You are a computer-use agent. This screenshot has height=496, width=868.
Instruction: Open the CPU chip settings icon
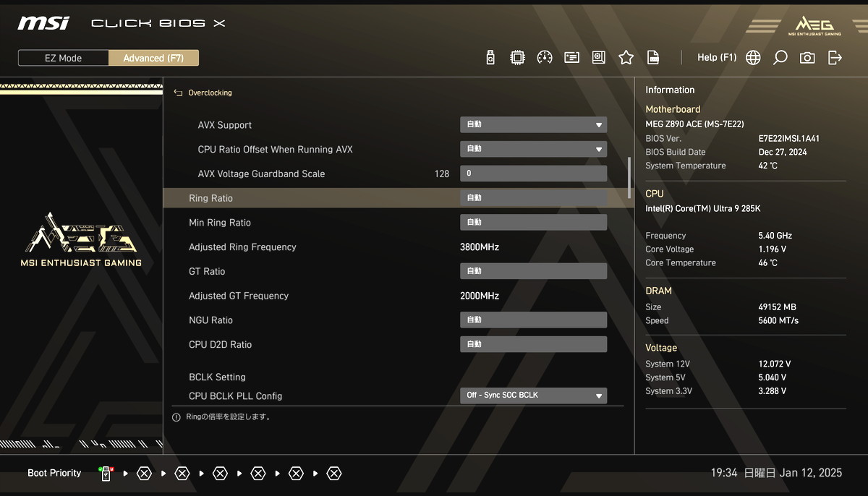(x=517, y=58)
